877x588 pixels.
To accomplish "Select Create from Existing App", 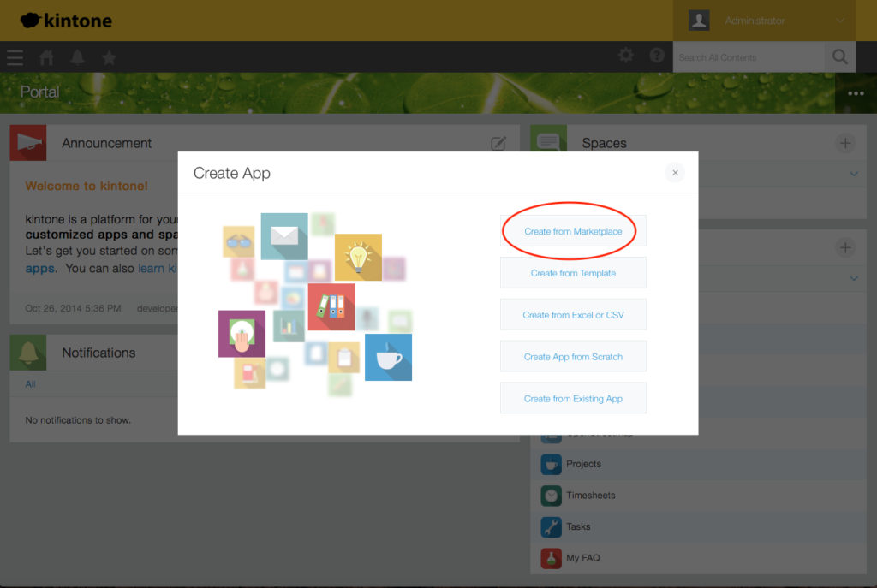I will [x=573, y=399].
